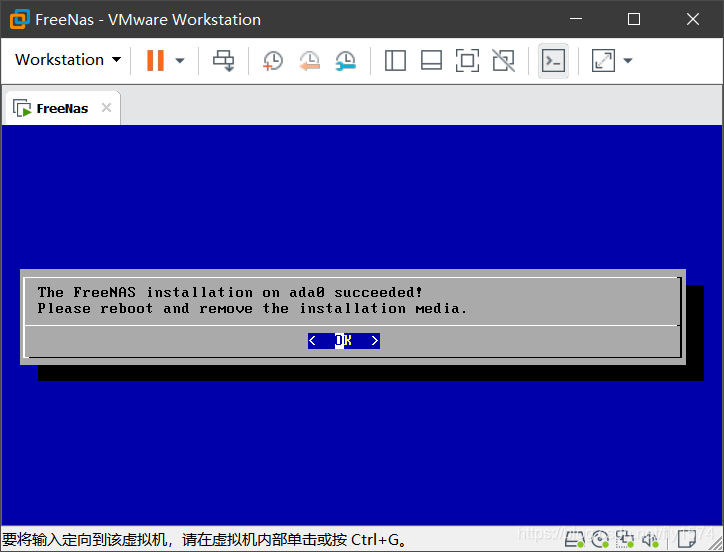
Task: Click text 'Please reboot and remove'
Action: [x=145, y=309]
